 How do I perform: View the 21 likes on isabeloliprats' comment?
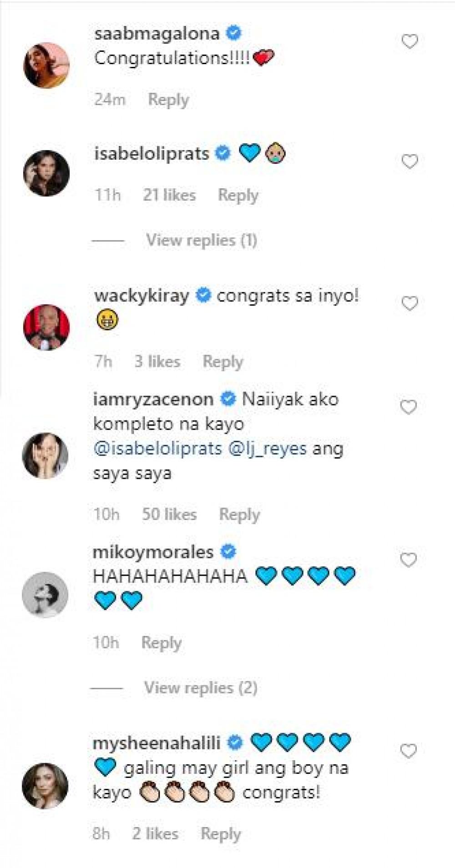click(169, 195)
